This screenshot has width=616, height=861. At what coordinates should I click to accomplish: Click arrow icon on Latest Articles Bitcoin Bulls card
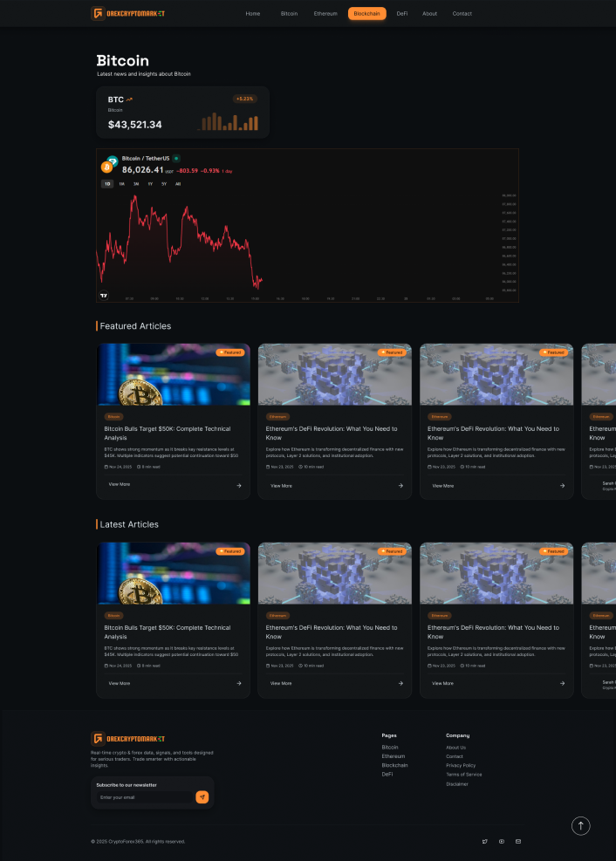point(239,684)
